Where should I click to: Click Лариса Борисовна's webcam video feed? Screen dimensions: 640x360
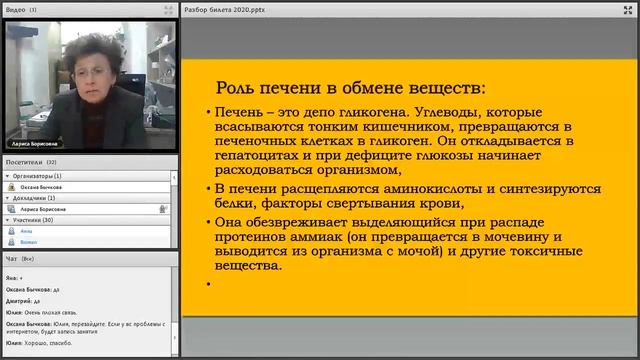pos(90,86)
